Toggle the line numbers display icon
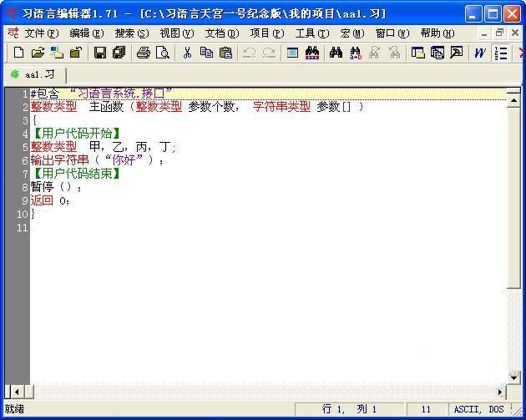The image size is (526, 420). click(500, 53)
